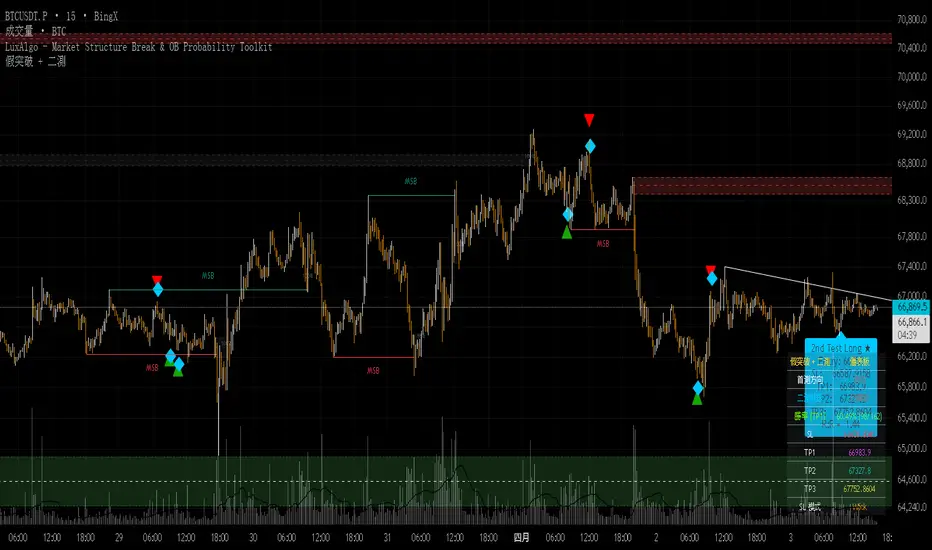
Task: Click the 29 date label on the time axis
Action: tap(119, 538)
